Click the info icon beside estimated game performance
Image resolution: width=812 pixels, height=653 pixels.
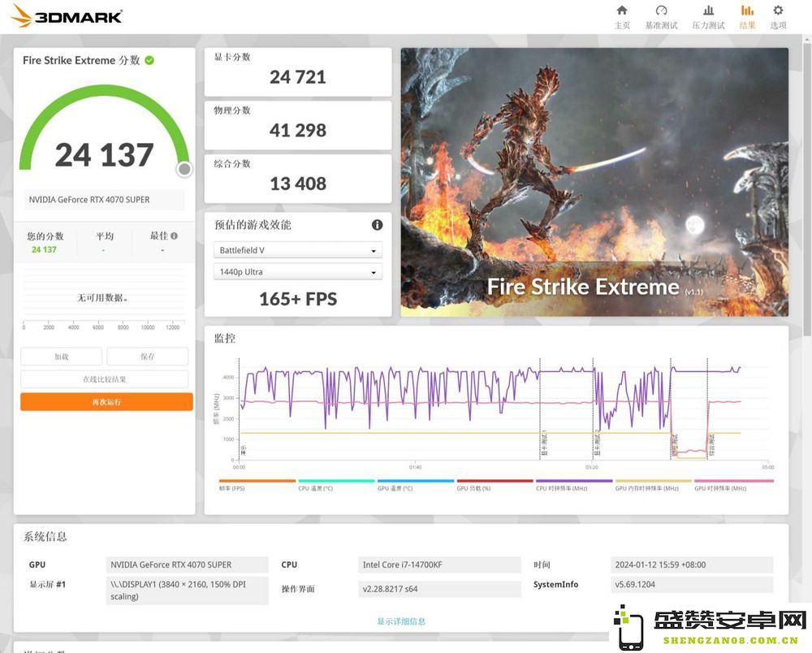(x=377, y=225)
